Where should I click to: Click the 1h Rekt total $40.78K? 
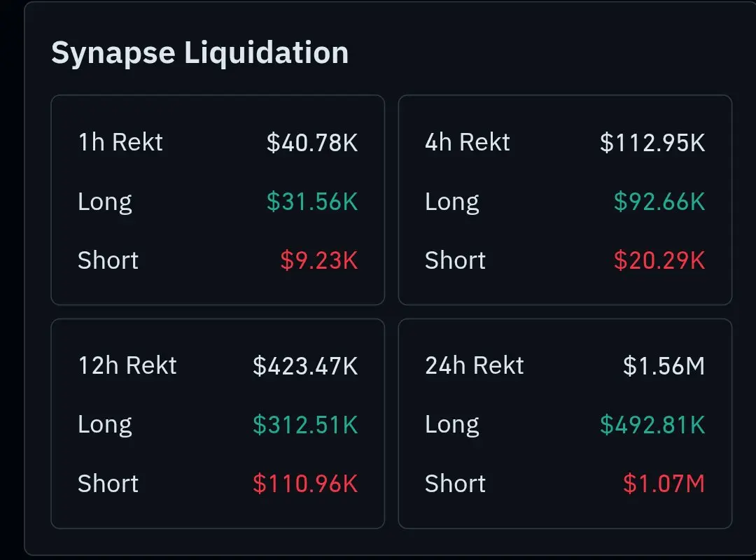(312, 143)
